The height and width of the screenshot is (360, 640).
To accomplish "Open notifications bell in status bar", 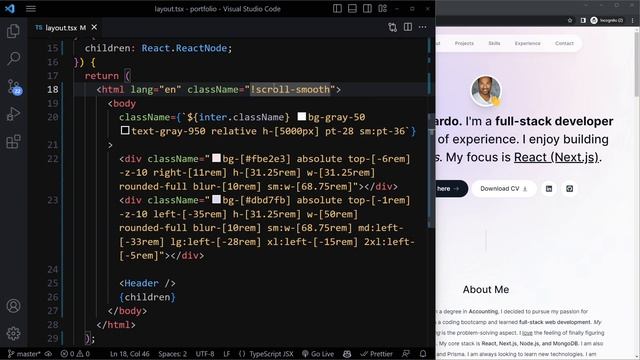I will (423, 354).
